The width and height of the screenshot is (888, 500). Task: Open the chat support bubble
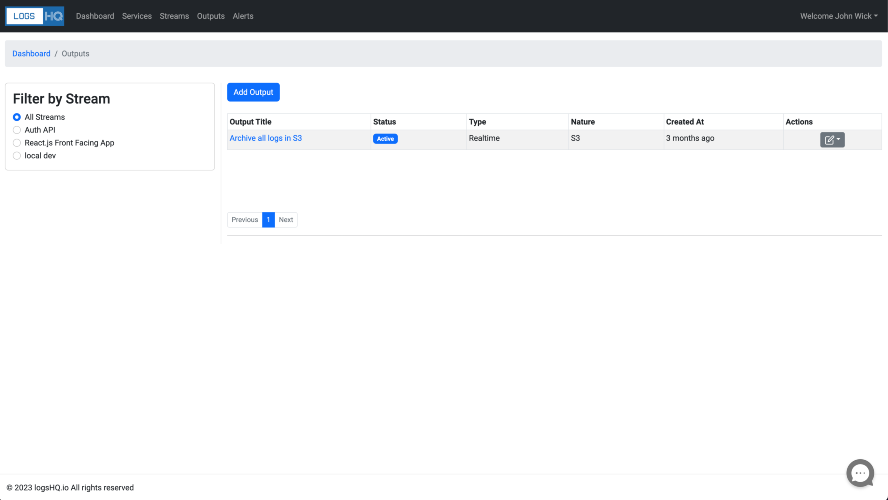click(x=860, y=473)
